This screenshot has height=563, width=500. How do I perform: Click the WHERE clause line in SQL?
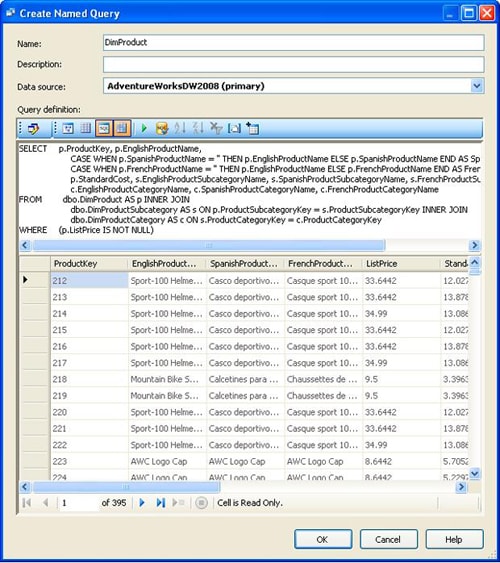click(86, 230)
